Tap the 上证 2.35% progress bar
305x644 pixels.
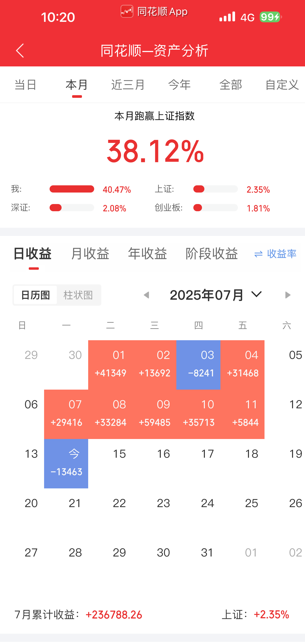point(215,189)
